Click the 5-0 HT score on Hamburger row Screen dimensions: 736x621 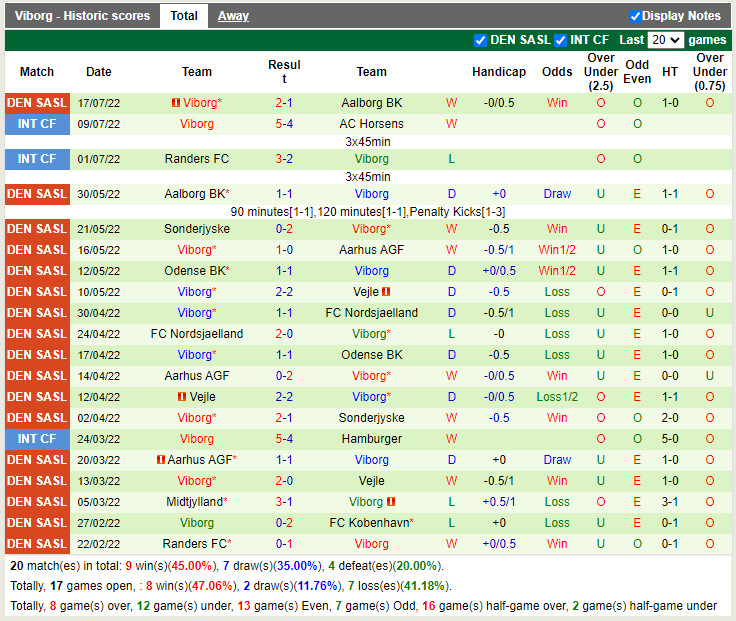click(670, 439)
